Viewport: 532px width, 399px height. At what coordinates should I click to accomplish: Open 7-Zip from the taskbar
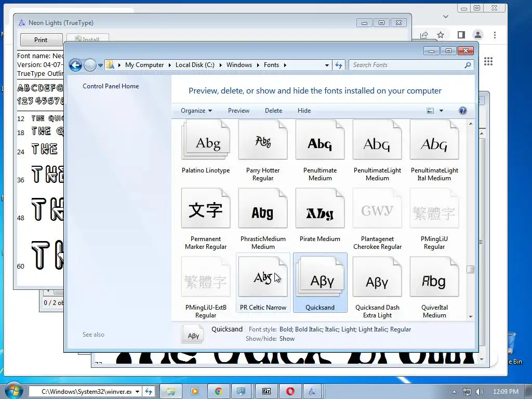pyautogui.click(x=267, y=391)
